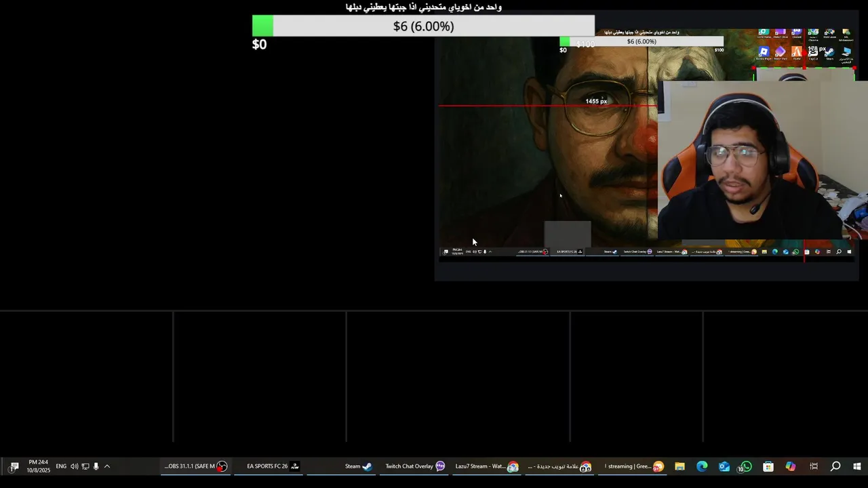
Task: Switch to Twitch Chat Overlay window
Action: (415, 466)
